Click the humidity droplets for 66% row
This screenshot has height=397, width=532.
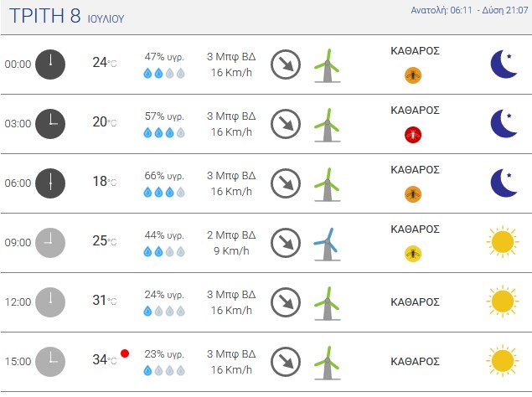pyautogui.click(x=164, y=193)
